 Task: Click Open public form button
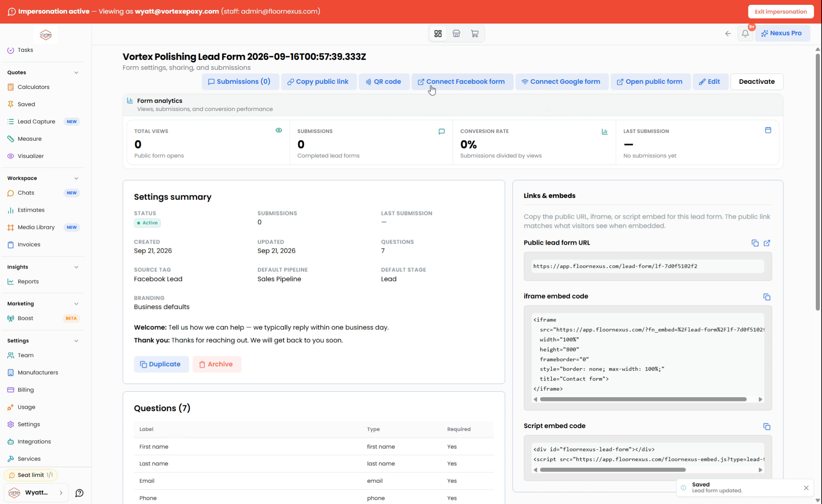click(650, 82)
